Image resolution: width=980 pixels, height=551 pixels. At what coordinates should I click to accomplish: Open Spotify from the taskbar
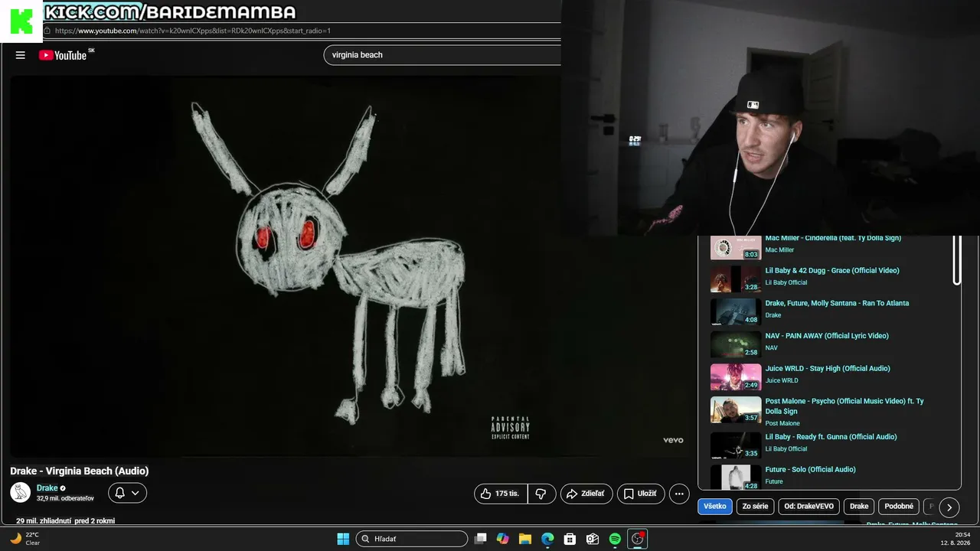click(615, 539)
